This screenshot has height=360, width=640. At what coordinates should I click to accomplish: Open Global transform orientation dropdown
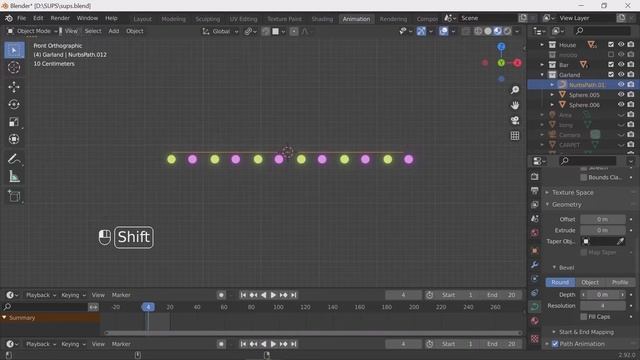coord(220,31)
